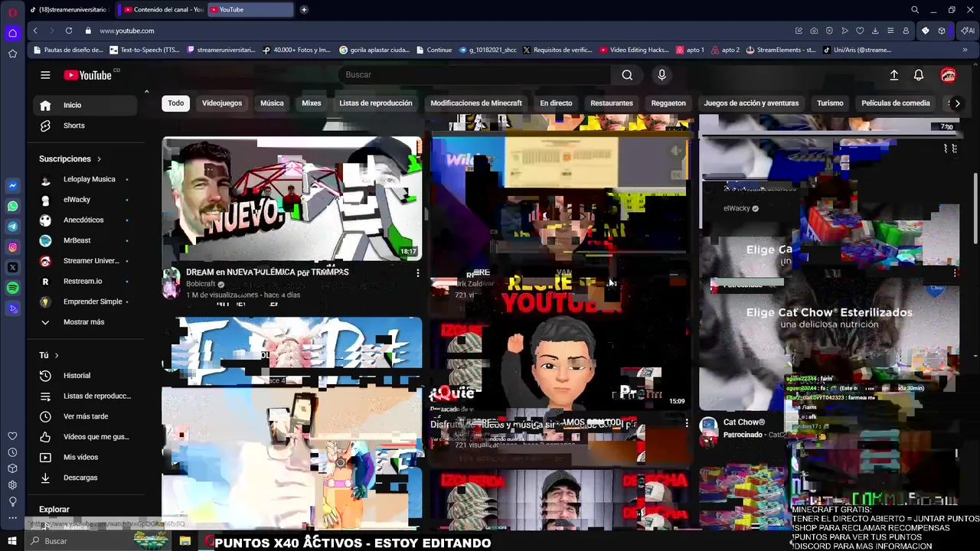The width and height of the screenshot is (980, 551).
Task: Open Messenger in Opera sidebar
Action: click(12, 186)
